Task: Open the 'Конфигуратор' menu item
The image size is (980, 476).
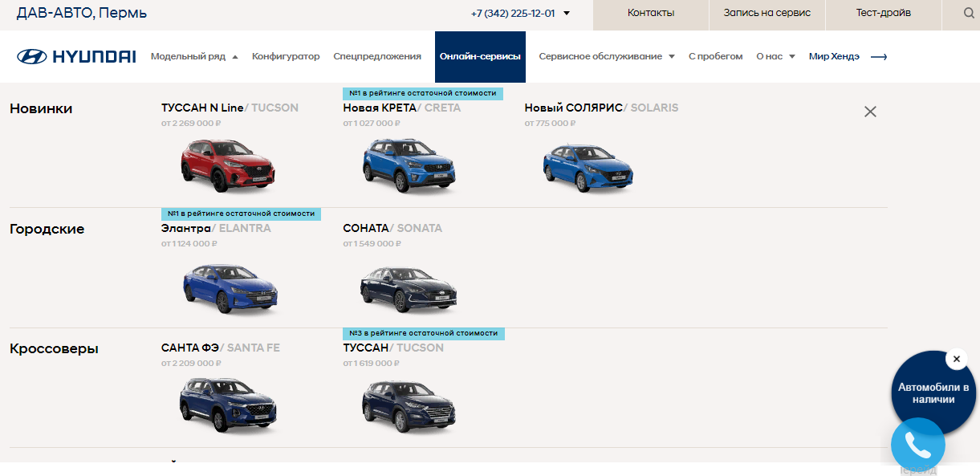Action: click(x=286, y=56)
